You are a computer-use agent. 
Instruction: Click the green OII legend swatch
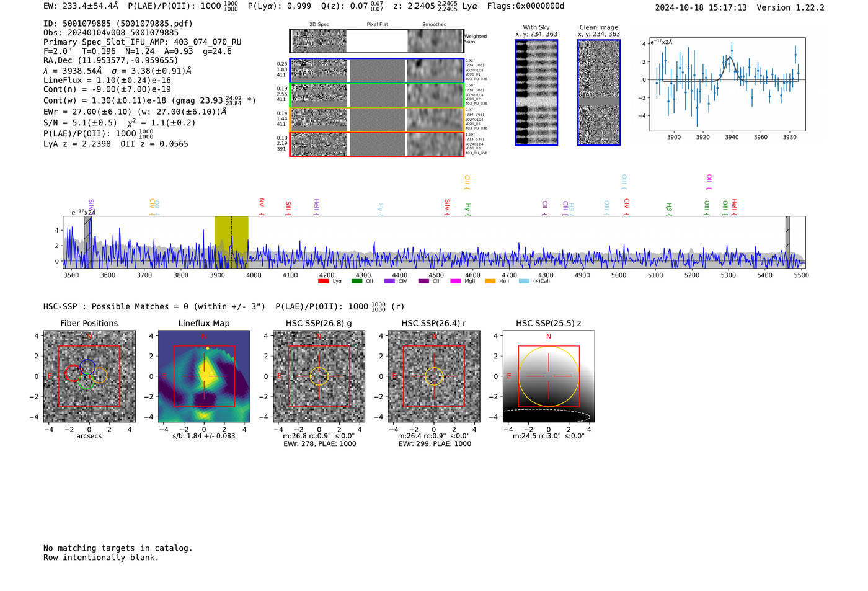pyautogui.click(x=356, y=281)
